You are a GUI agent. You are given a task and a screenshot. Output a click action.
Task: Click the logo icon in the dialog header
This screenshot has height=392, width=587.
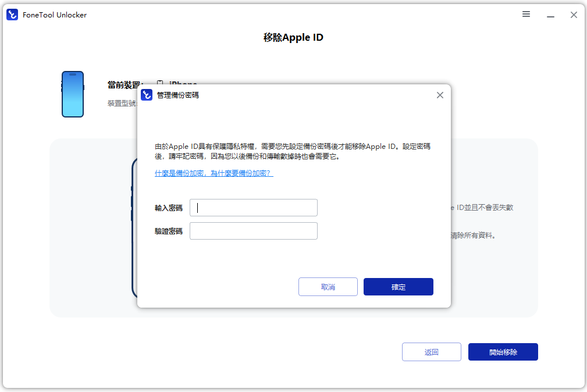tap(147, 95)
